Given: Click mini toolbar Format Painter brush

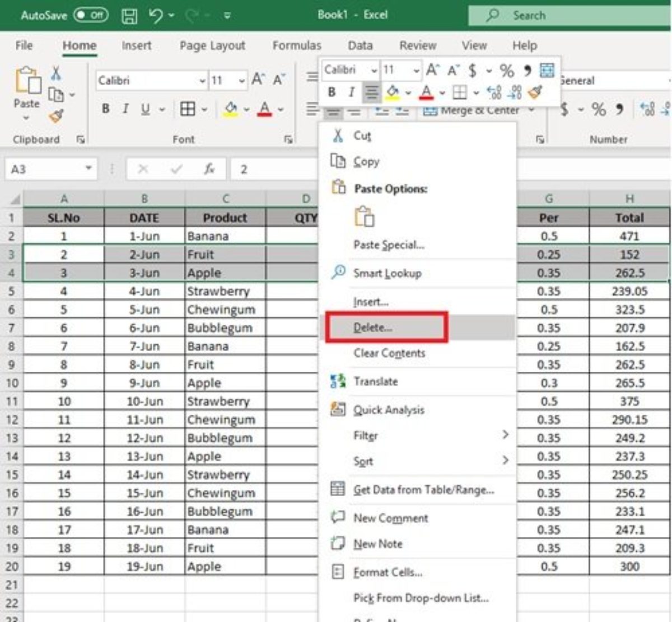Looking at the screenshot, I should coord(535,91).
